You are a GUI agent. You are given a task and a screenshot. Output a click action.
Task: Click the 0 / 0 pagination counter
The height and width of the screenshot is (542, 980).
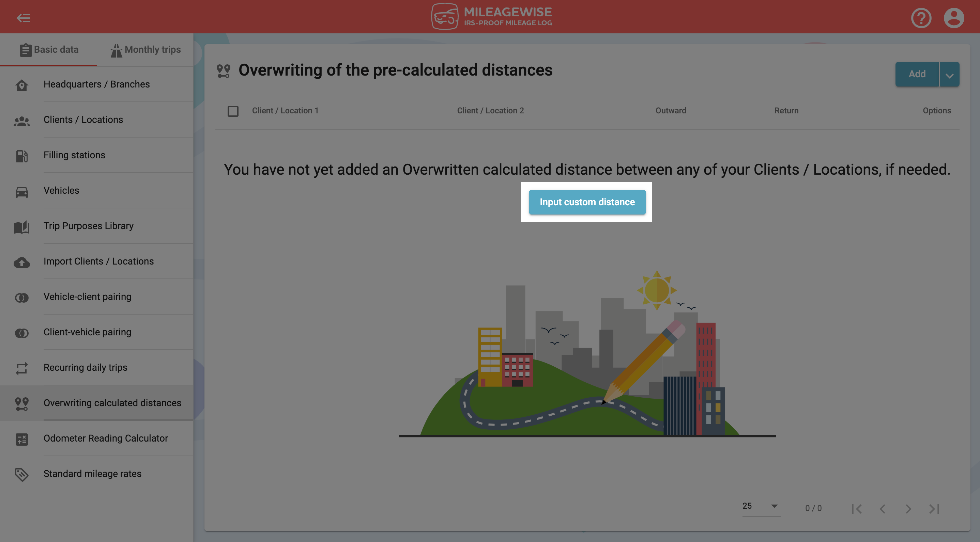pos(813,508)
